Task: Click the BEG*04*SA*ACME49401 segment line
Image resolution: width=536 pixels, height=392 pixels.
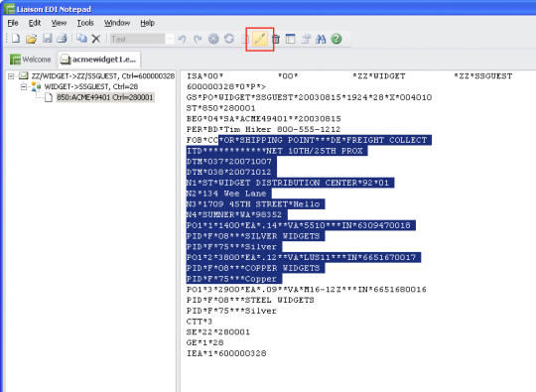Action: pos(264,119)
